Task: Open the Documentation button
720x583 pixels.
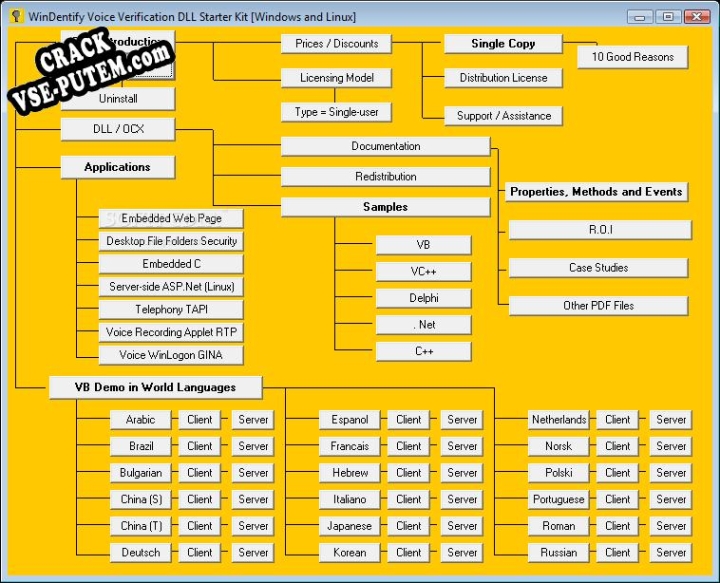Action: click(x=385, y=146)
